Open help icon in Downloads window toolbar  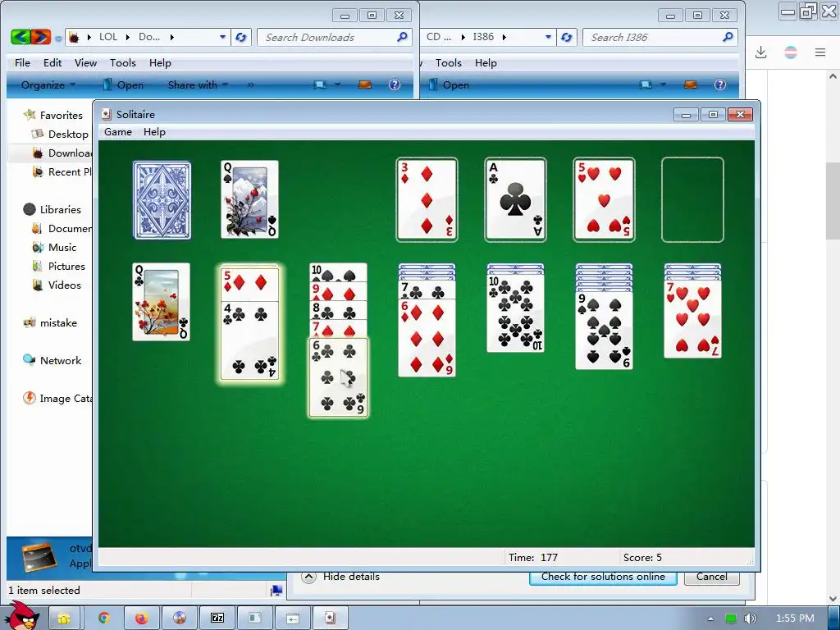(395, 84)
